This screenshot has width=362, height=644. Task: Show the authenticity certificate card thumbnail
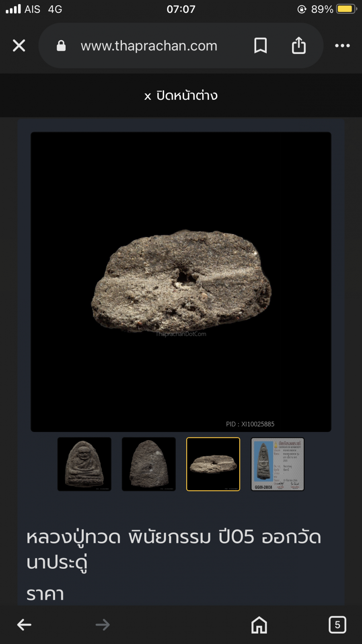(x=278, y=464)
